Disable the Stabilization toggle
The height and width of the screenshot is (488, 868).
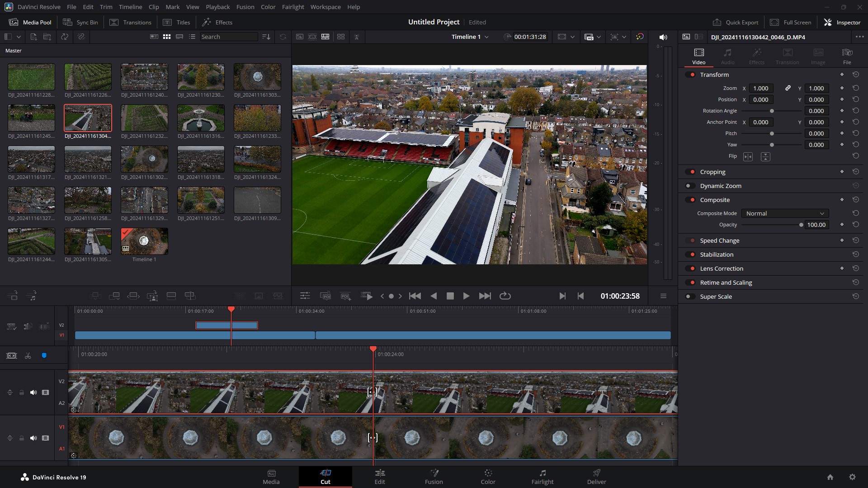690,254
